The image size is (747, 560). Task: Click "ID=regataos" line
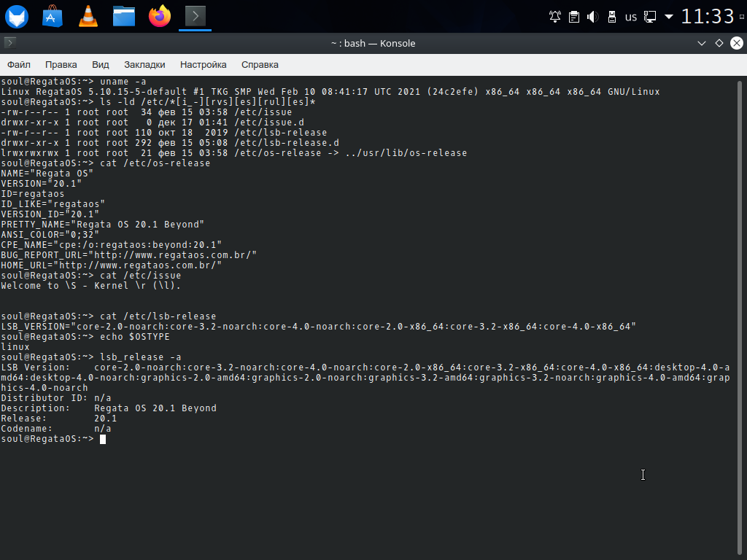coord(32,194)
